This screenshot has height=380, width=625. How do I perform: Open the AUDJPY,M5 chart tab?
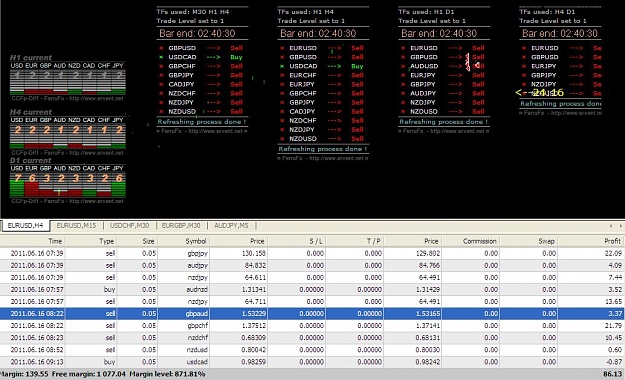tap(231, 225)
